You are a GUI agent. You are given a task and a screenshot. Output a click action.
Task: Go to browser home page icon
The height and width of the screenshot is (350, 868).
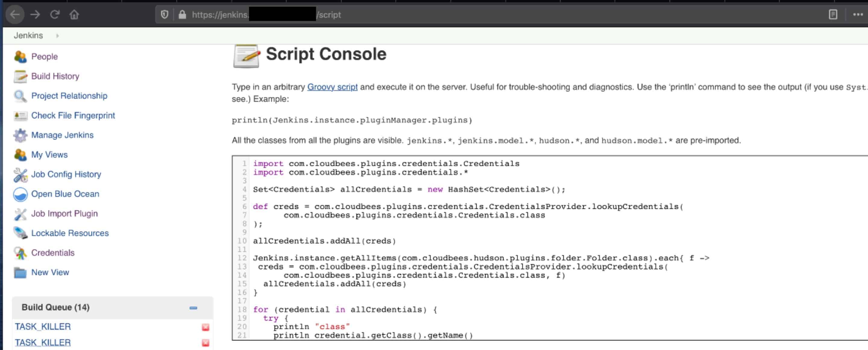[x=74, y=14]
